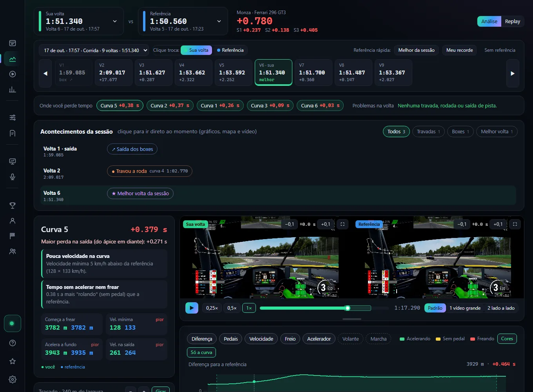Switch to the Replay tab
533x392 pixels.
click(x=512, y=21)
